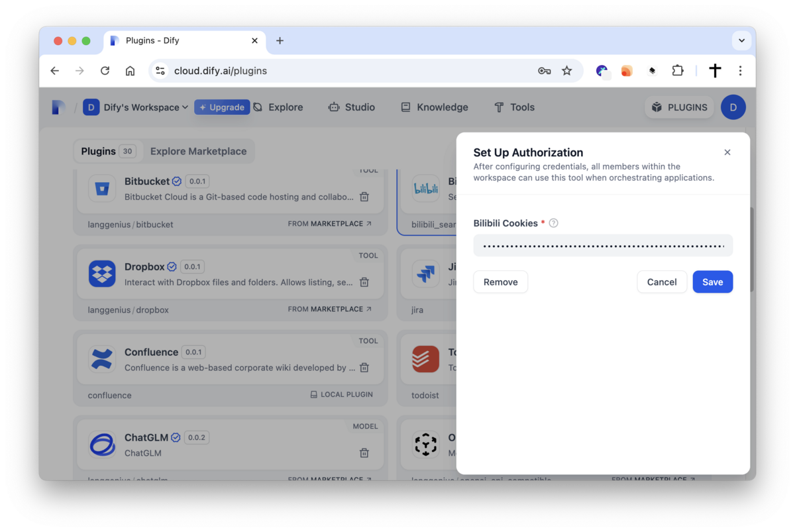Viewport: 795px width, 532px height.
Task: Open the Knowledge navigation item
Action: tap(435, 107)
